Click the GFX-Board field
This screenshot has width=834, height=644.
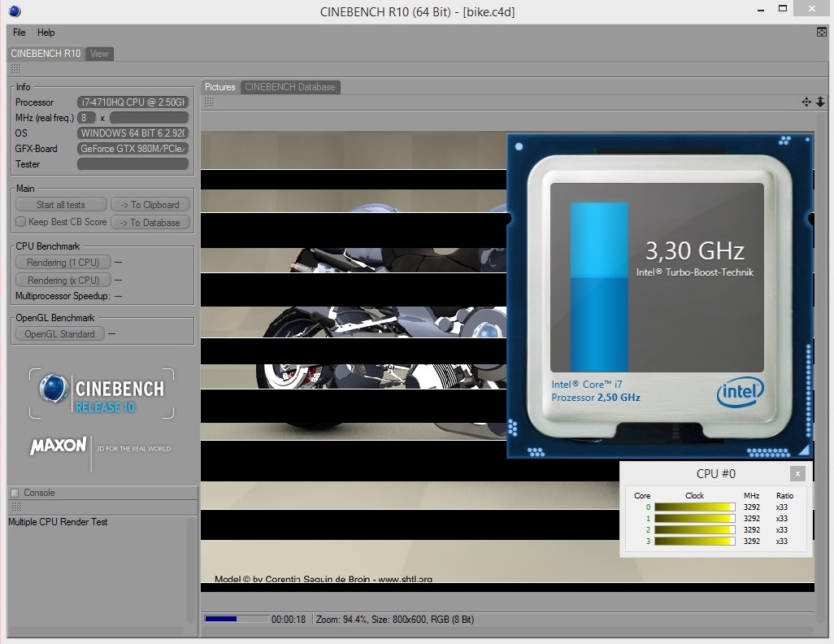tap(133, 149)
